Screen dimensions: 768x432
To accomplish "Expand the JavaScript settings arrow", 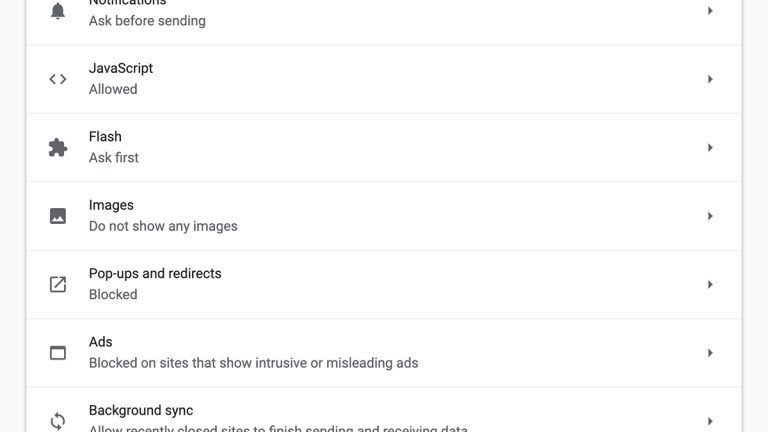I will coord(710,79).
